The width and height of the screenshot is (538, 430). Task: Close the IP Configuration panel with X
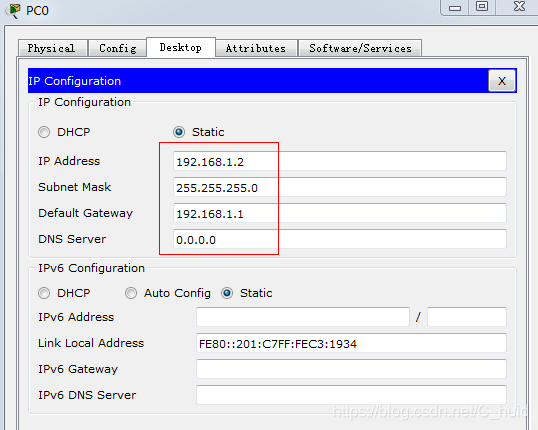502,81
